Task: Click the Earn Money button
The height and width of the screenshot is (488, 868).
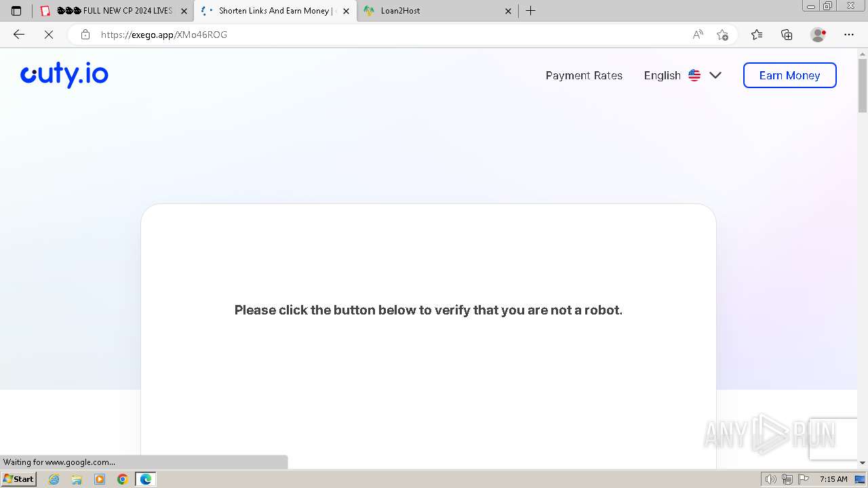Action: (x=789, y=75)
